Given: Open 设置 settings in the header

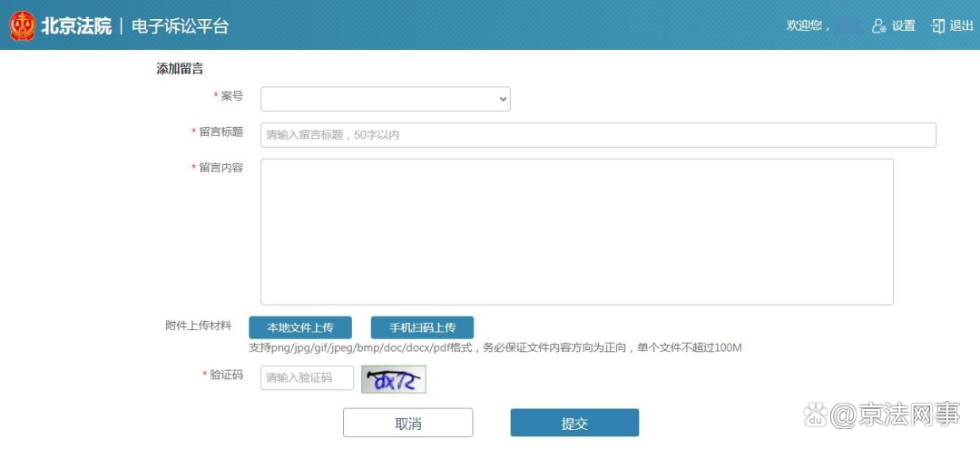Looking at the screenshot, I should point(903,25).
